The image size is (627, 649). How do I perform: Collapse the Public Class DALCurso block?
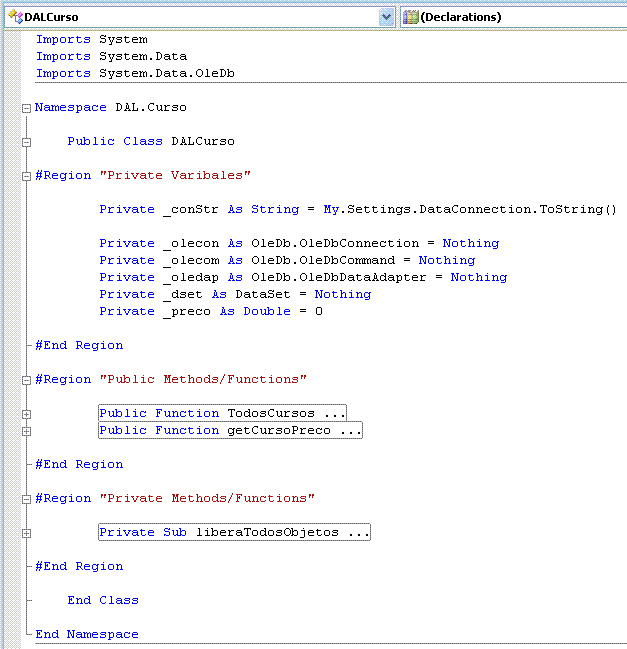26,142
